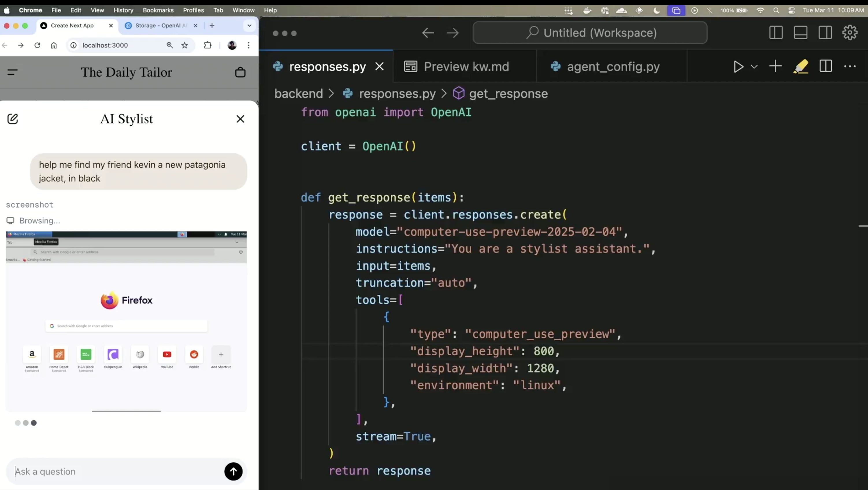The width and height of the screenshot is (868, 490).
Task: Select responses.py in the breadcrumb
Action: 397,93
